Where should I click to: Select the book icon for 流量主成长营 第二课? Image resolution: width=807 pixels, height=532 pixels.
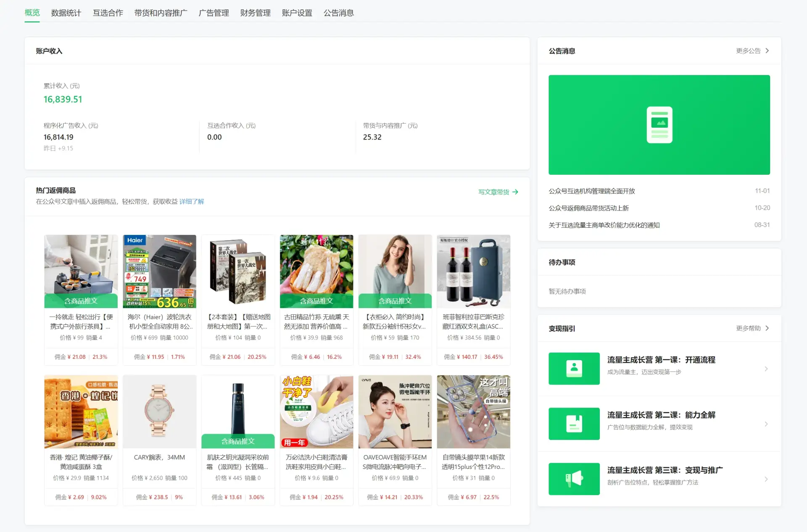[574, 424]
